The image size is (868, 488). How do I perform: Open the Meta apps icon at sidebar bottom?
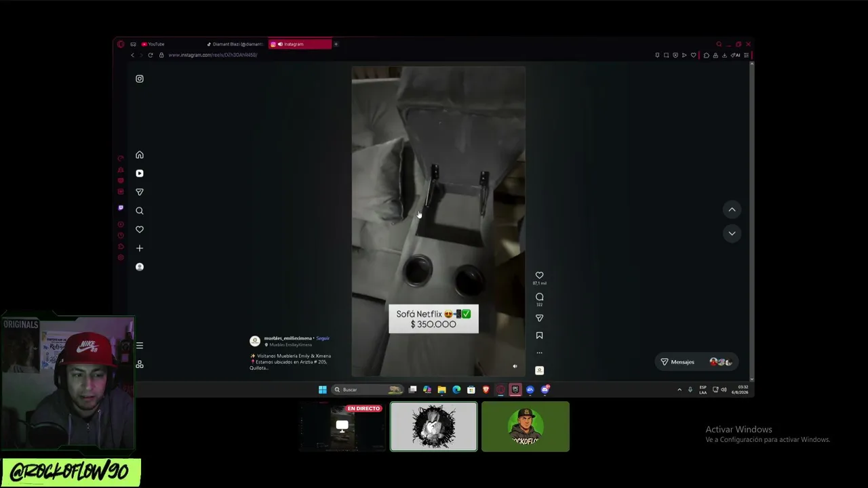(140, 365)
